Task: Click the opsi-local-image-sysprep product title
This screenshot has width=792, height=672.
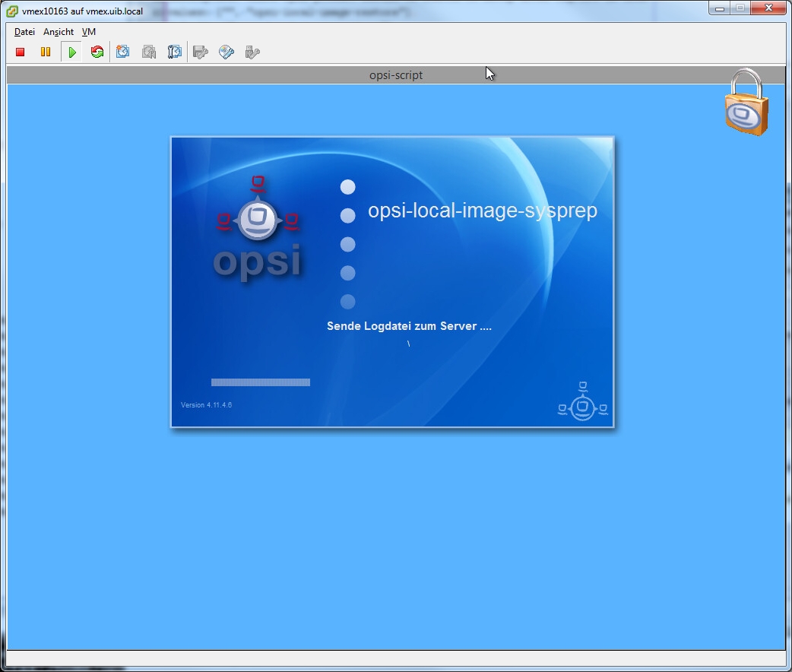Action: [483, 210]
